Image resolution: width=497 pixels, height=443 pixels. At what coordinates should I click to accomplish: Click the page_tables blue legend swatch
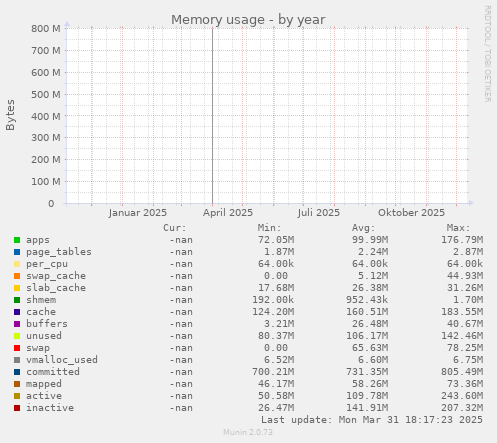(17, 252)
